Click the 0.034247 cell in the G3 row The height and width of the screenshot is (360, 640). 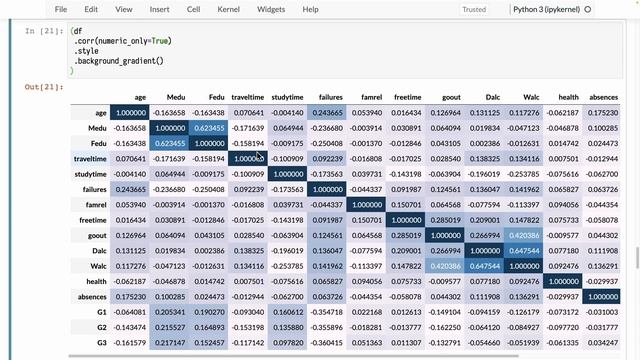click(x=602, y=343)
